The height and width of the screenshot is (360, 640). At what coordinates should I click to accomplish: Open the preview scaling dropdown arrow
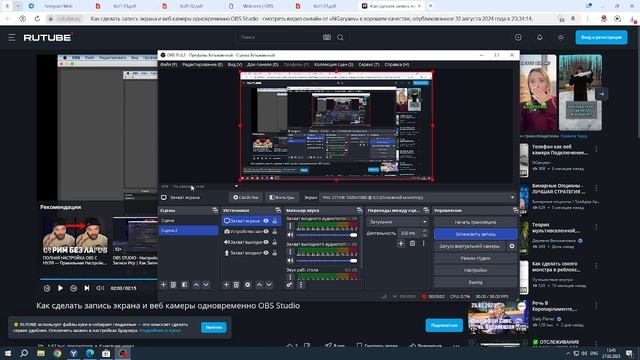236,187
